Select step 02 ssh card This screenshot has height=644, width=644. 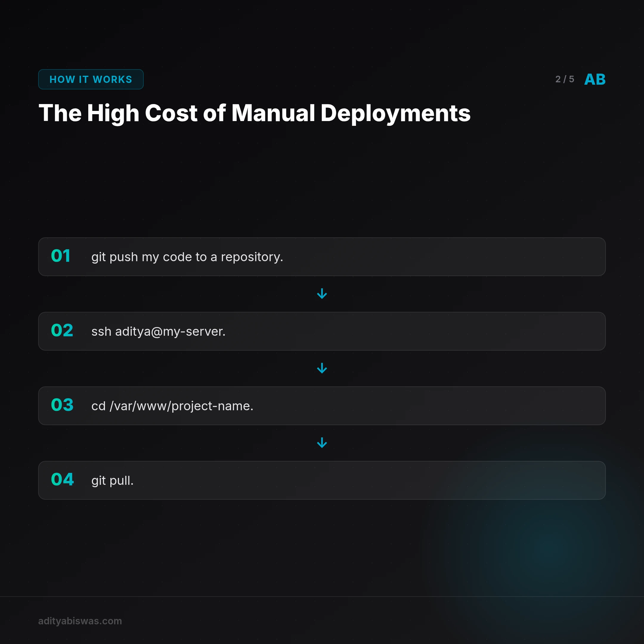[322, 331]
